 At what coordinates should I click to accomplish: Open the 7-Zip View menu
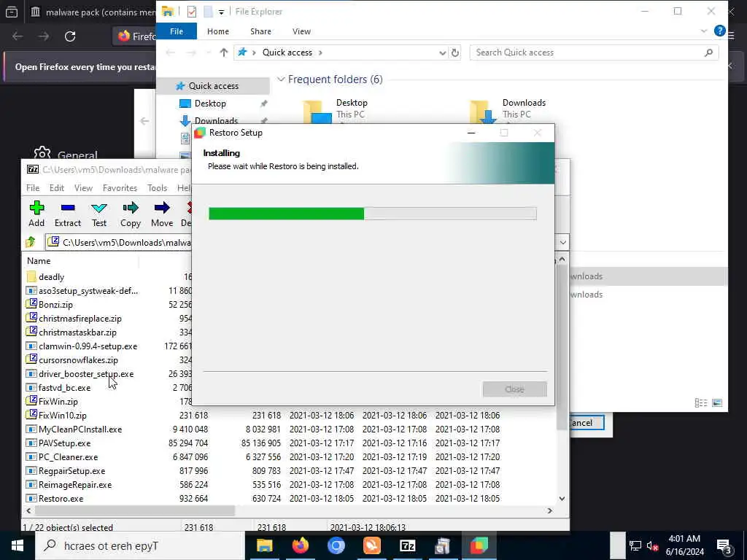83,187
